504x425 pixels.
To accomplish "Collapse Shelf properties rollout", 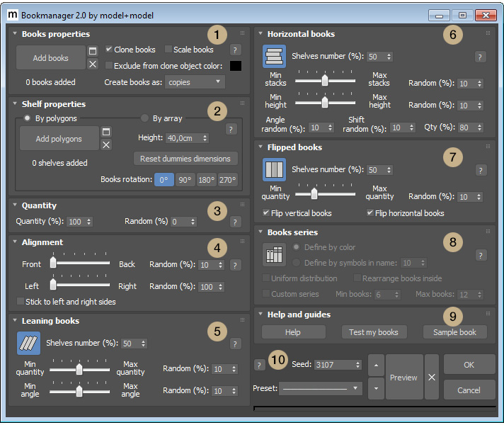I will (x=14, y=103).
